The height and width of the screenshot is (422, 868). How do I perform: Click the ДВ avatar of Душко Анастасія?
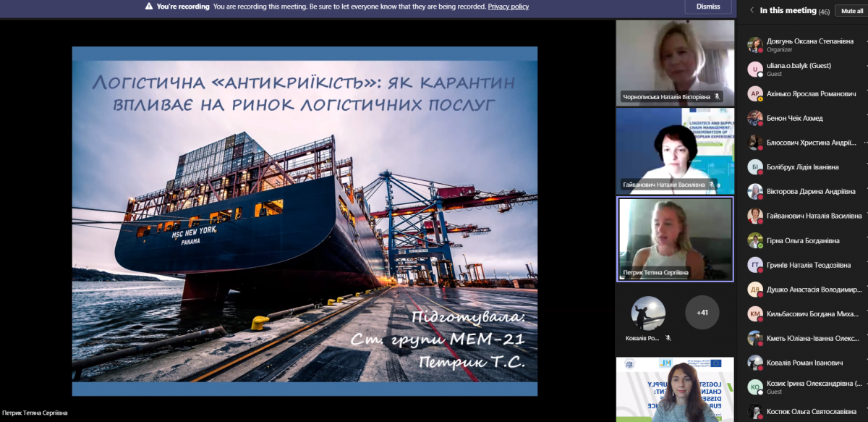755,290
